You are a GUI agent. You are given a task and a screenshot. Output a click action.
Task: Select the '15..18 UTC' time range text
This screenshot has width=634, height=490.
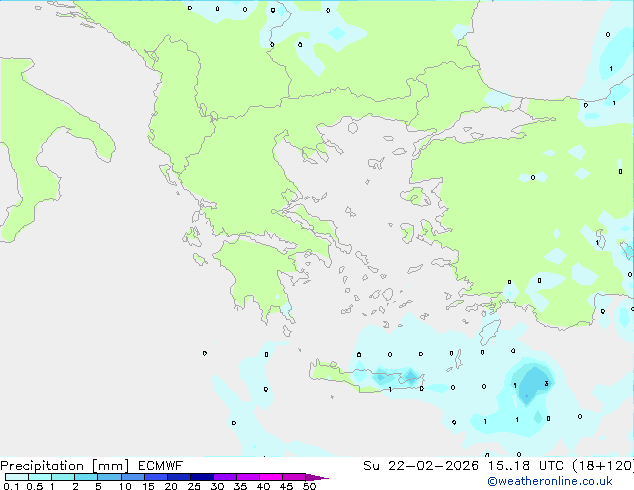point(526,466)
